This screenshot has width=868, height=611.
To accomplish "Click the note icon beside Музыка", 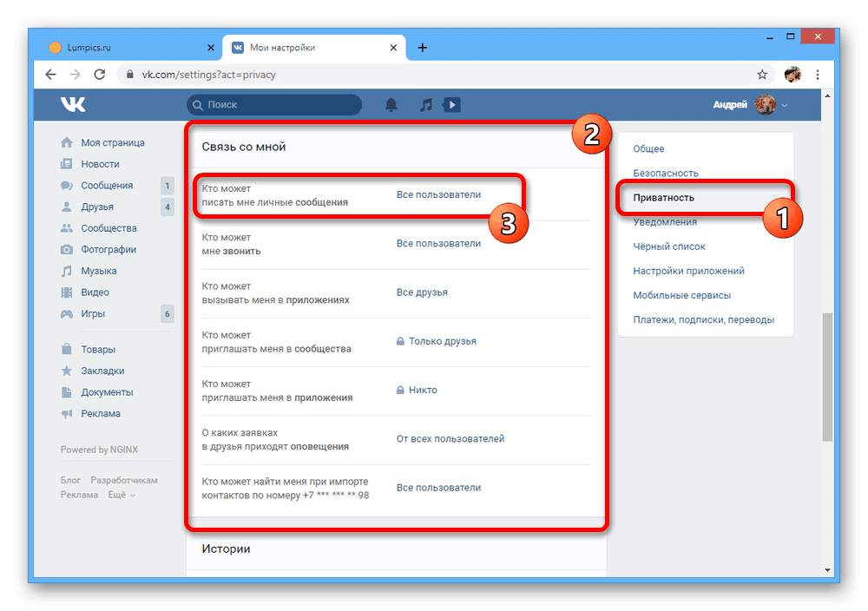I will [67, 271].
